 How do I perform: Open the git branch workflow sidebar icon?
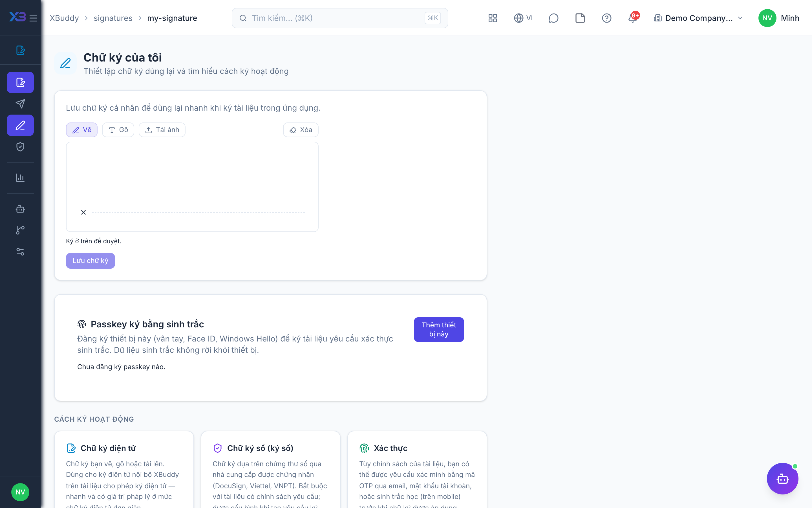click(x=20, y=230)
